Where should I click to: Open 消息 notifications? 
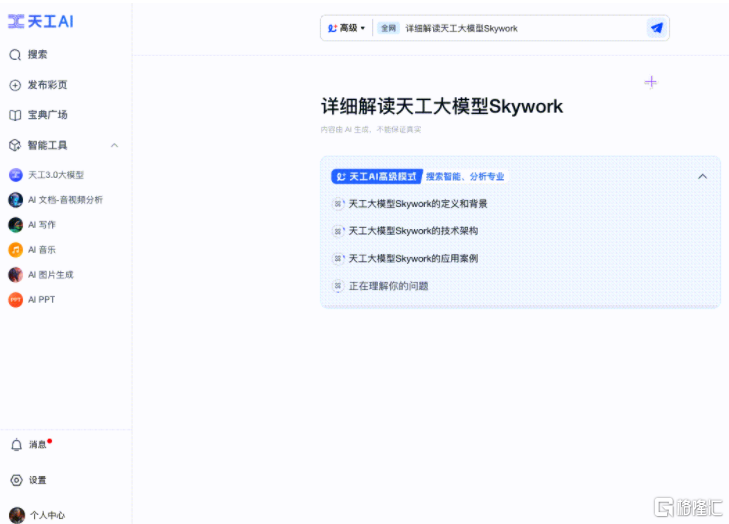38,445
